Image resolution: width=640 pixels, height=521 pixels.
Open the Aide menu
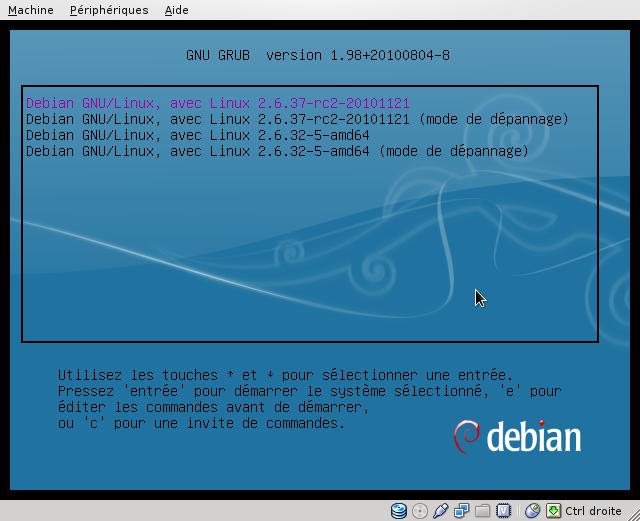tap(176, 10)
